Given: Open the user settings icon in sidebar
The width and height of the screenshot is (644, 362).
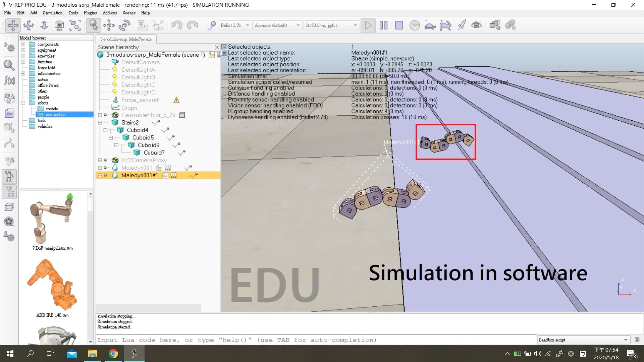Looking at the screenshot, I should point(9,237).
